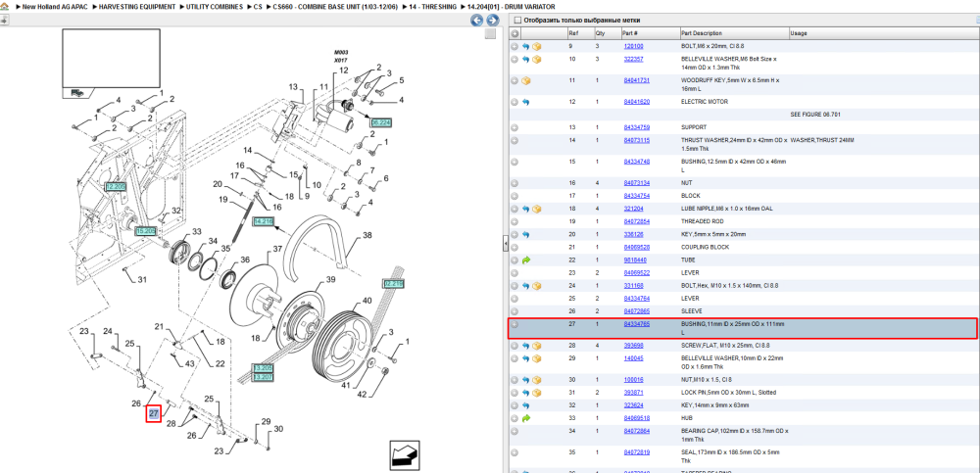Click the small grey square icon above diagram
This screenshot has height=473, width=980.
tap(491, 33)
